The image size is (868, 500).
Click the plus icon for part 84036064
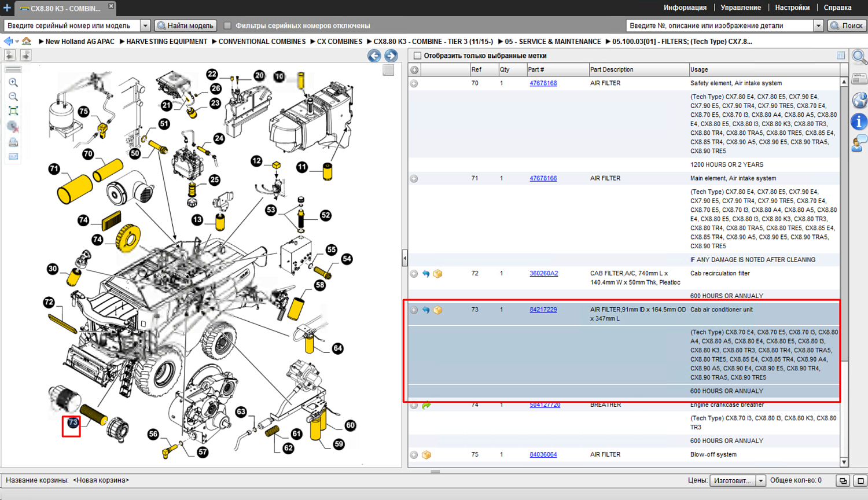(x=414, y=455)
